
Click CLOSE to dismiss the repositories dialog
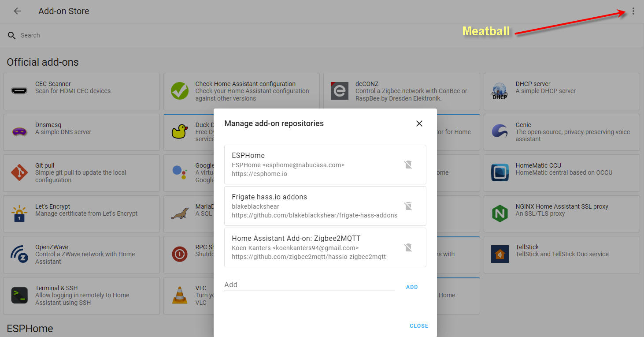[x=418, y=326]
